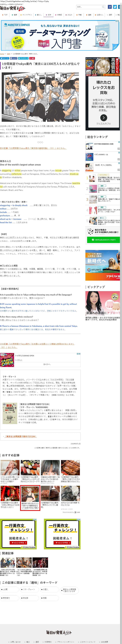Screen dimensions: 122x644
Task: Close the トイザらス GRAND OPEN ad
Action: point(79,354)
